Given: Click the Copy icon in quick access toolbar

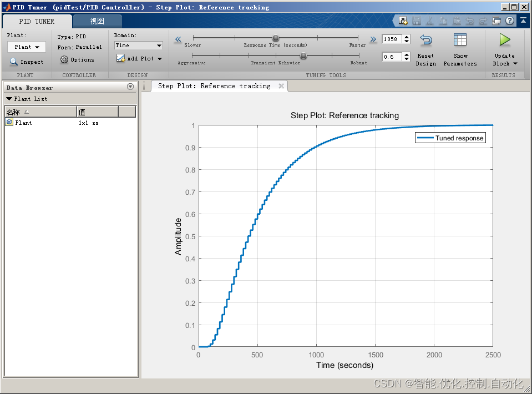Looking at the screenshot, I should (443, 21).
